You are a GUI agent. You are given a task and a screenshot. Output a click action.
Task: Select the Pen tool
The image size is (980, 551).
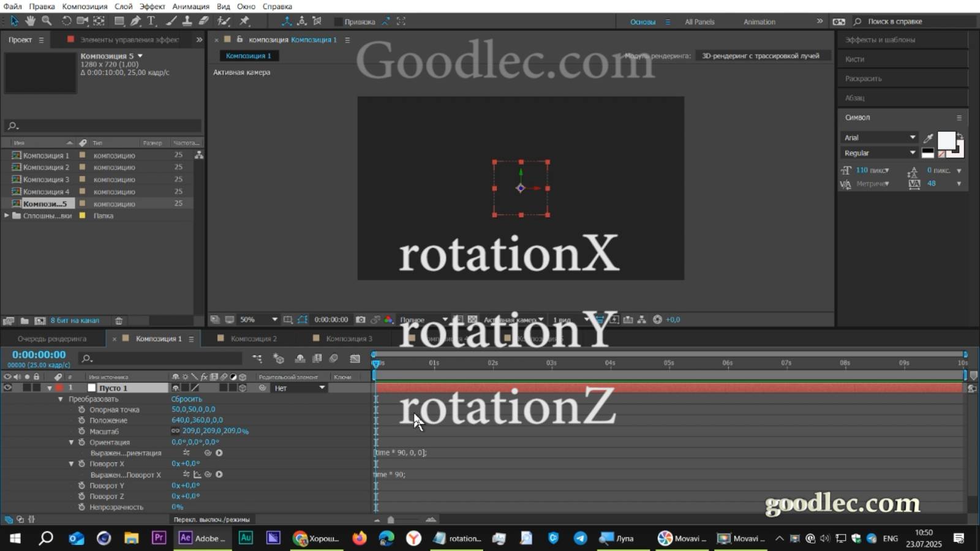pos(135,21)
